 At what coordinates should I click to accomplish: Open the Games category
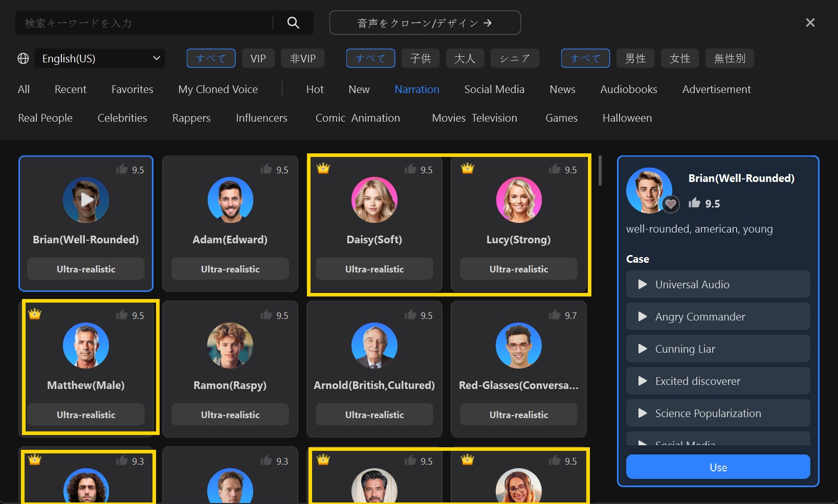coord(562,118)
